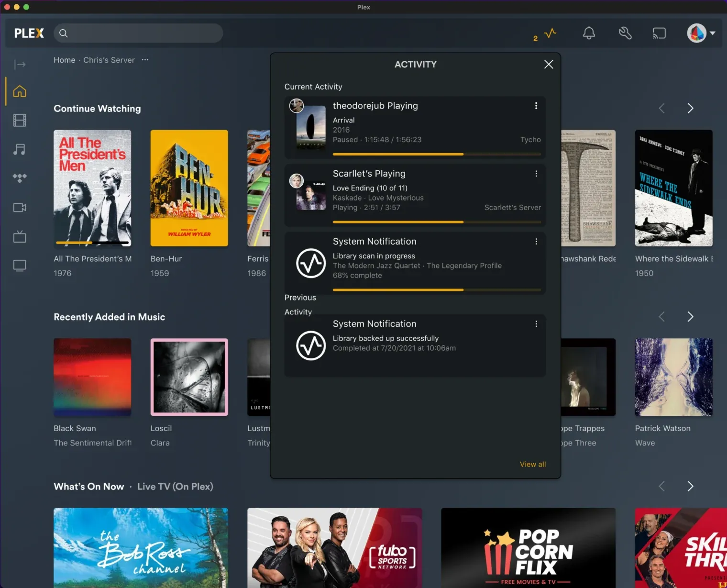The image size is (727, 588).
Task: Open options for Library backed up notification
Action: 536,324
